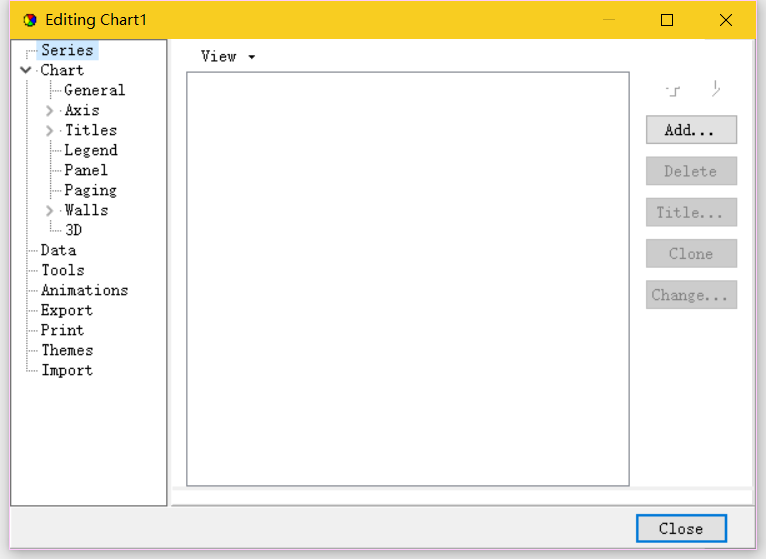The image size is (766, 559).
Task: Click the Close button at bottom
Action: (x=681, y=528)
